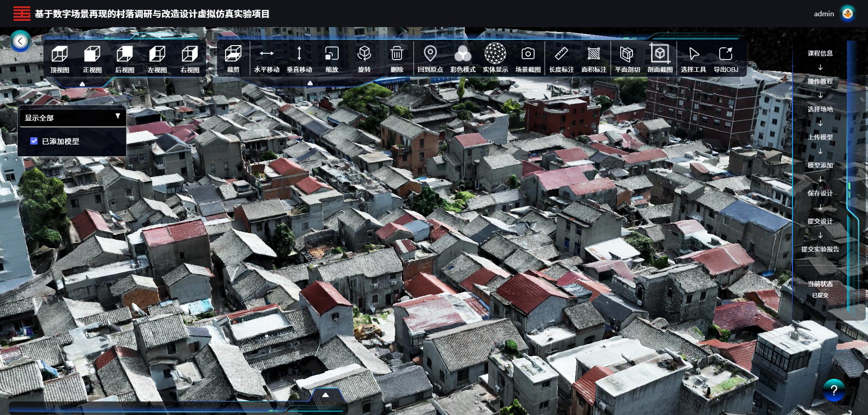The height and width of the screenshot is (415, 868).
Task: Go to 上传模型 step
Action: point(820,137)
